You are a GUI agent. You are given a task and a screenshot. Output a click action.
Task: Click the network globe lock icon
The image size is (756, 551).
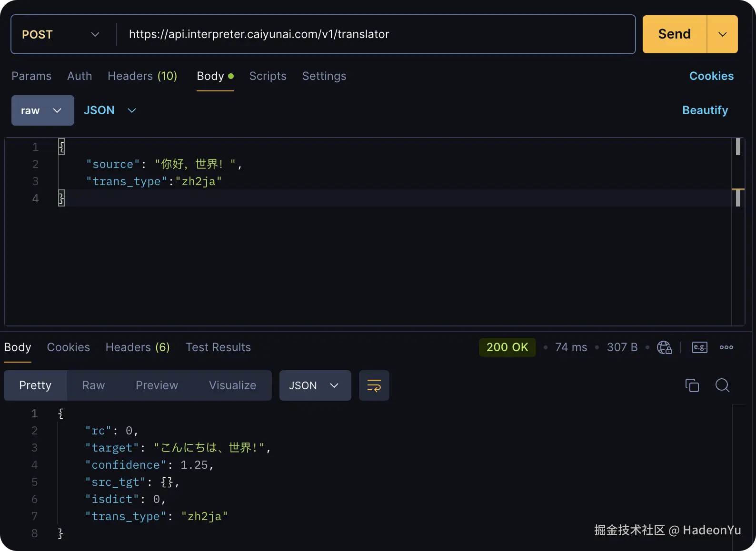click(x=665, y=347)
